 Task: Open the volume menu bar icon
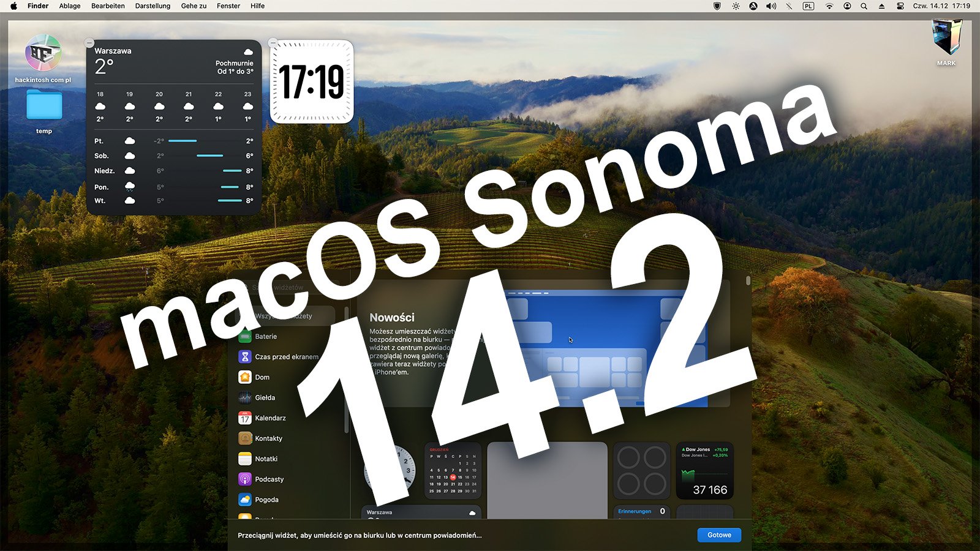tap(771, 6)
